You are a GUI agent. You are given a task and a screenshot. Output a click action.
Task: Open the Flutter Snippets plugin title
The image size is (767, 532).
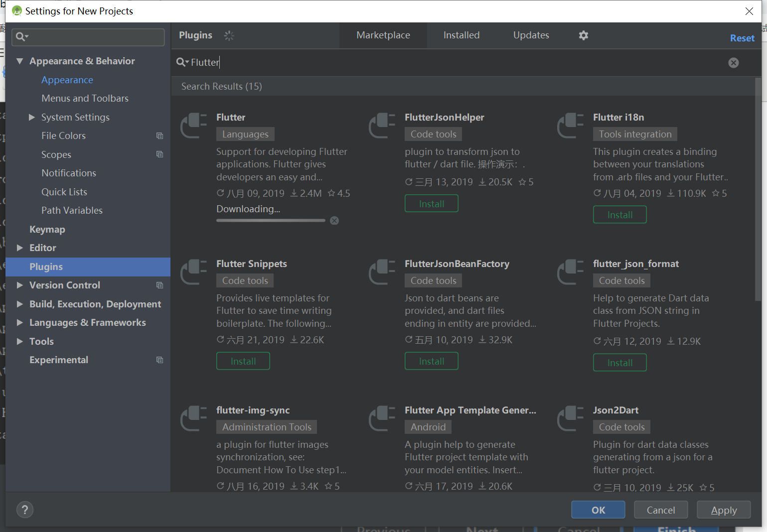click(x=252, y=264)
